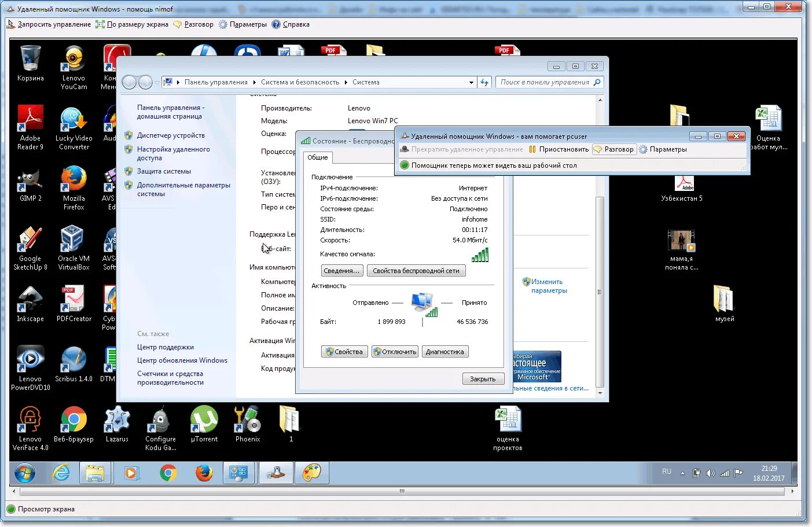Open Диспетчер устройств link

pos(171,135)
